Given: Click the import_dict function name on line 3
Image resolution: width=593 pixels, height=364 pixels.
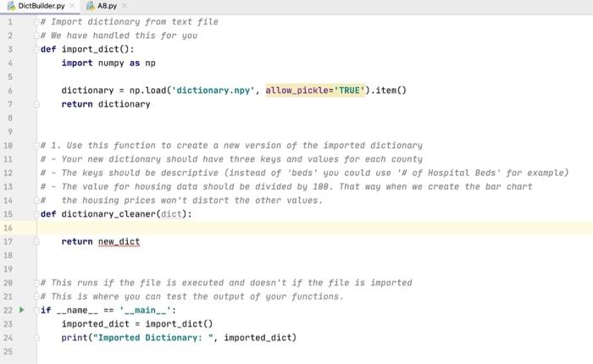Looking at the screenshot, I should pyautogui.click(x=91, y=49).
